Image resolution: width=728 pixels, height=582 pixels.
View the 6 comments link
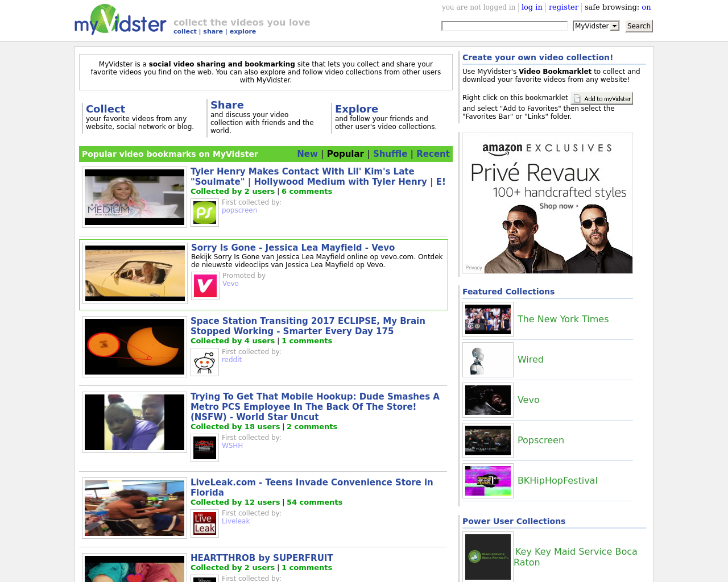307,192
